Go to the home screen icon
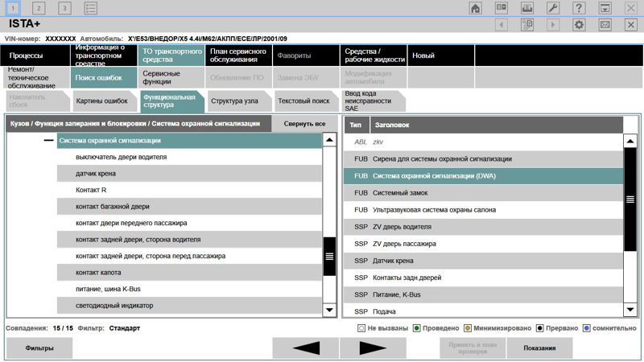 pos(476,8)
